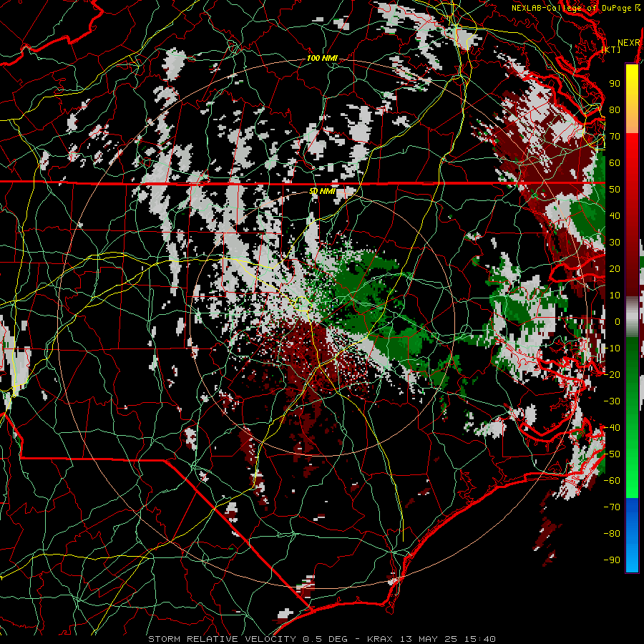Screen dimensions: 644x644
Task: Click the NEXLAB-College of DuPage credit text
Action: pos(571,8)
